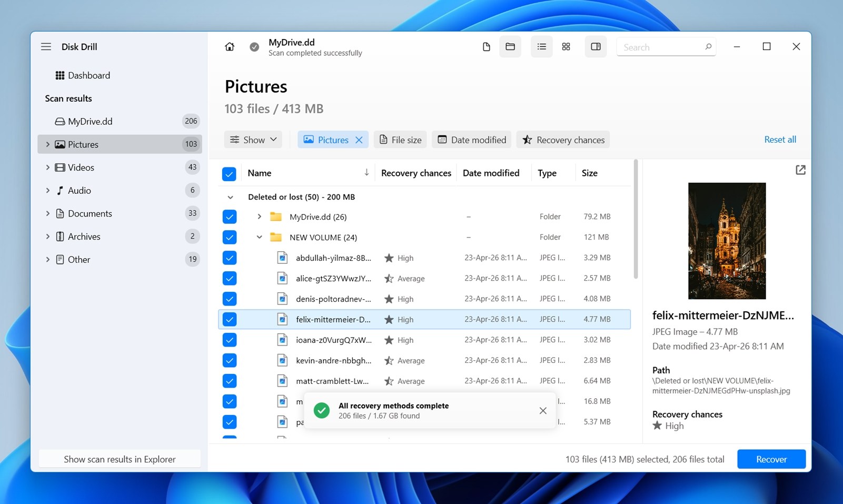Open the File size filter
Image resolution: width=843 pixels, height=504 pixels.
[401, 140]
